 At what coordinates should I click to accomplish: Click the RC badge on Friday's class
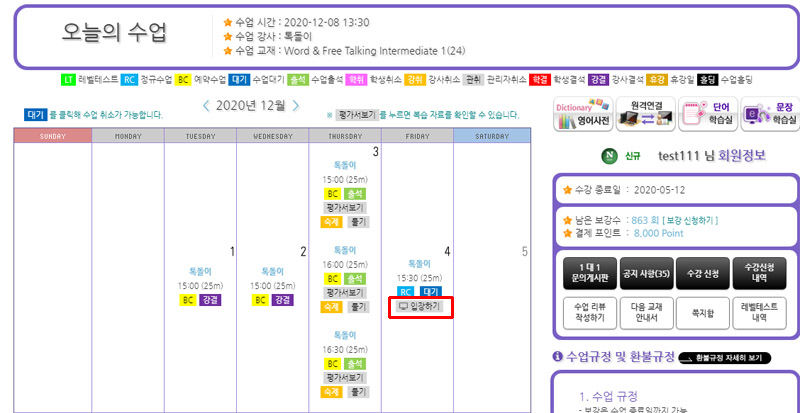pyautogui.click(x=406, y=291)
